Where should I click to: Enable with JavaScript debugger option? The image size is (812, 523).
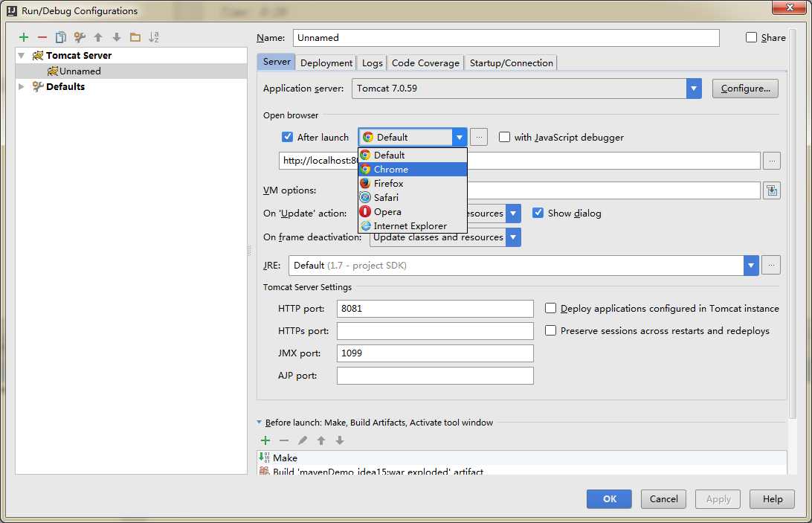tap(504, 137)
